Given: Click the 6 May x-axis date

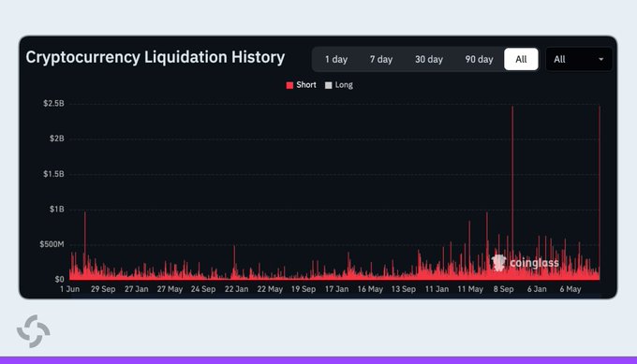Looking at the screenshot, I should (x=570, y=289).
